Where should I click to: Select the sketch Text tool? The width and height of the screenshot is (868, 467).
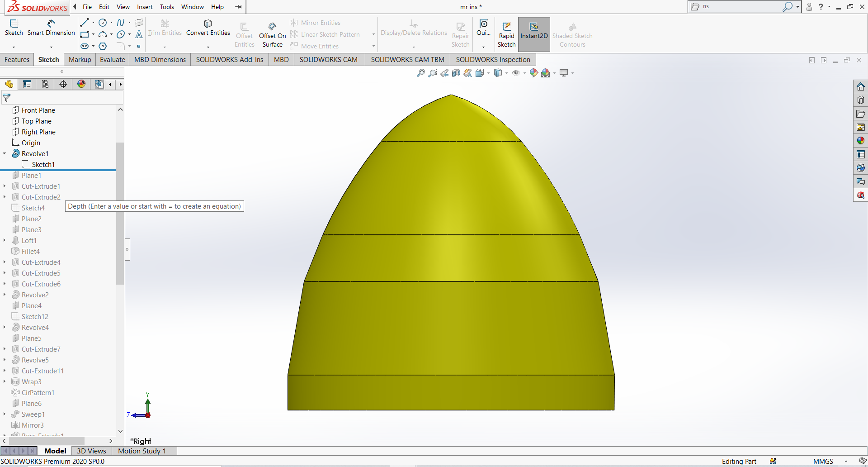[x=139, y=34]
